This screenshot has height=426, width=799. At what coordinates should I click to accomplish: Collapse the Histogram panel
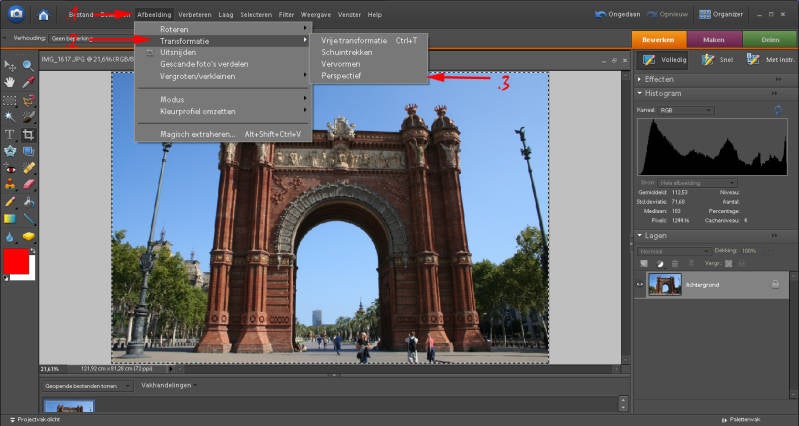coord(640,93)
